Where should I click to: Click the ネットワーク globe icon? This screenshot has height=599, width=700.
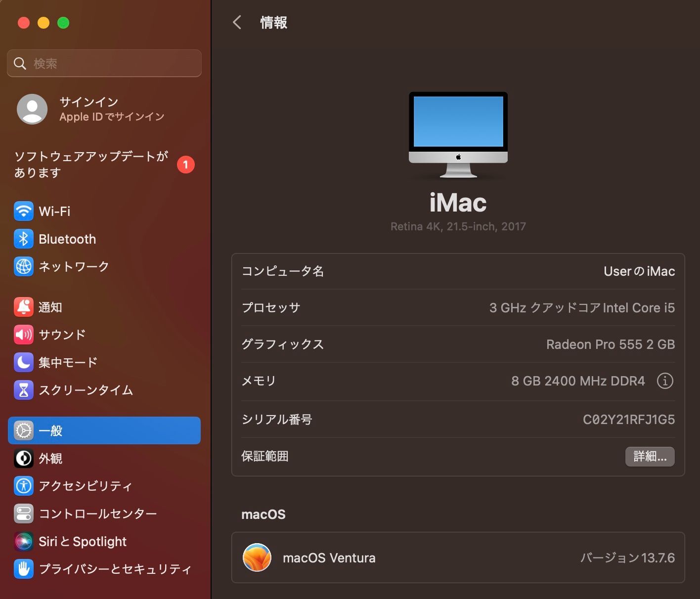click(x=24, y=266)
